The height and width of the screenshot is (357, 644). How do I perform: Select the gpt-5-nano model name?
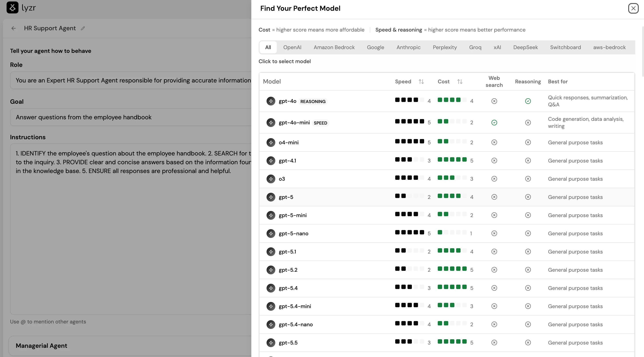pyautogui.click(x=294, y=233)
